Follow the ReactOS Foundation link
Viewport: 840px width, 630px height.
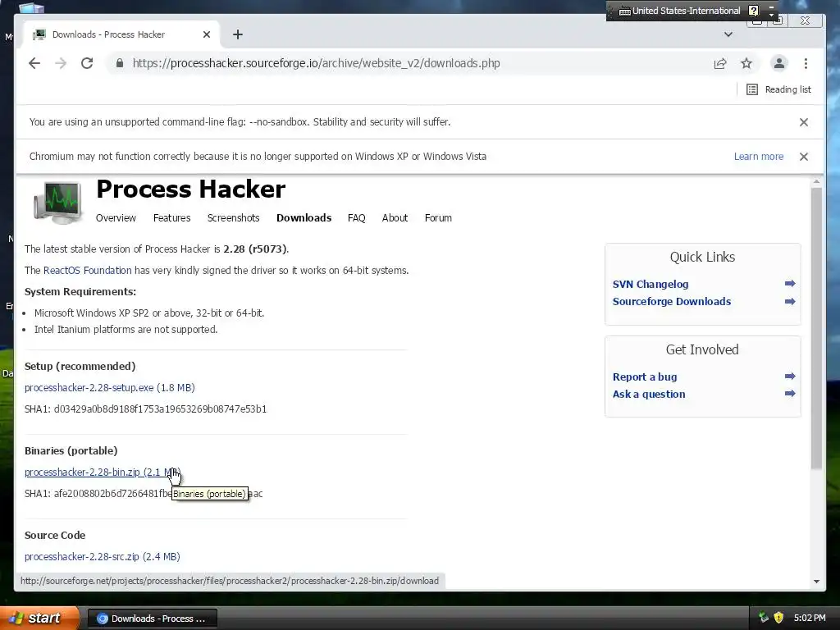coord(87,271)
